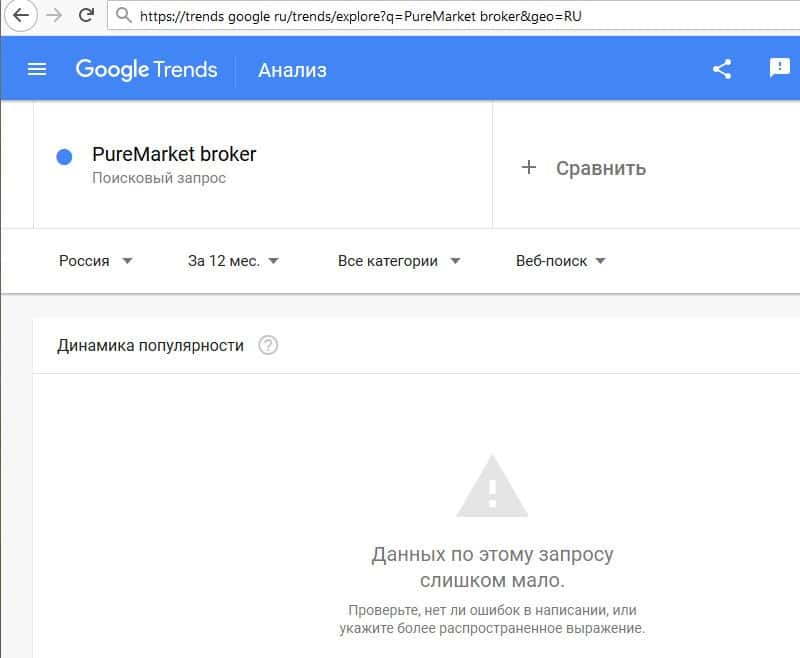Screen dimensions: 800x658
Task: Reload the page with refresh button
Action: [86, 15]
